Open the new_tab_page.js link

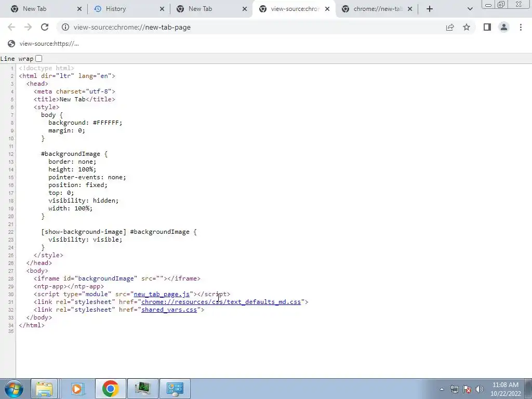162,294
